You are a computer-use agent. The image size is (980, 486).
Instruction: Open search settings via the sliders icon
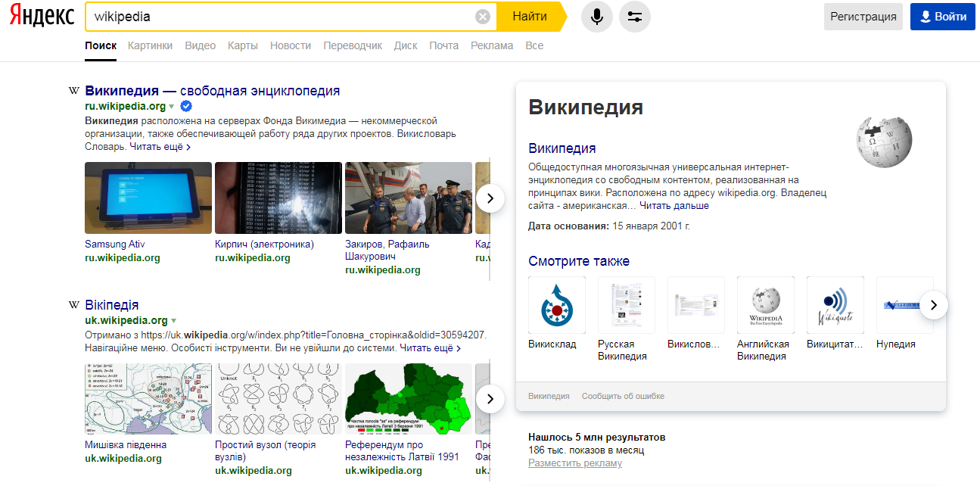point(635,17)
